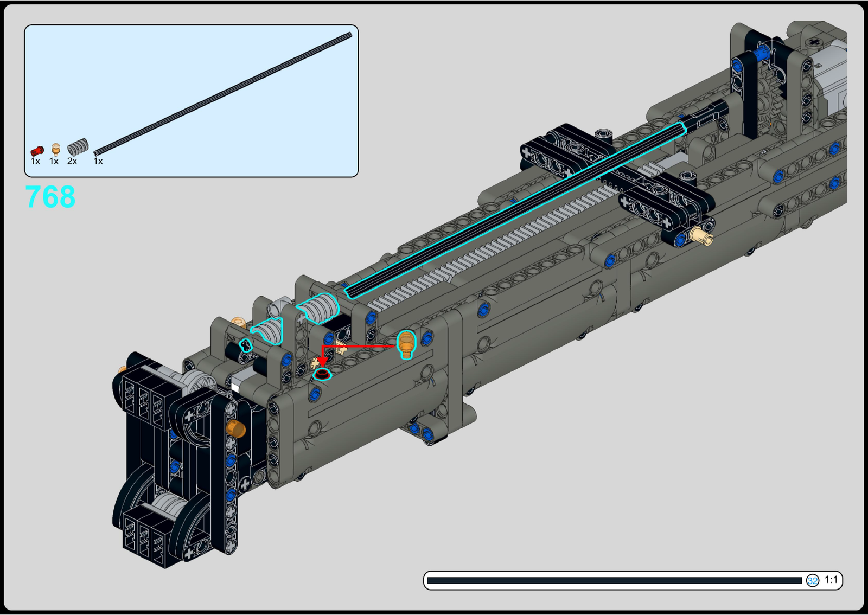Click the circled 32 length indicator
The width and height of the screenshot is (868, 615).
tap(812, 581)
